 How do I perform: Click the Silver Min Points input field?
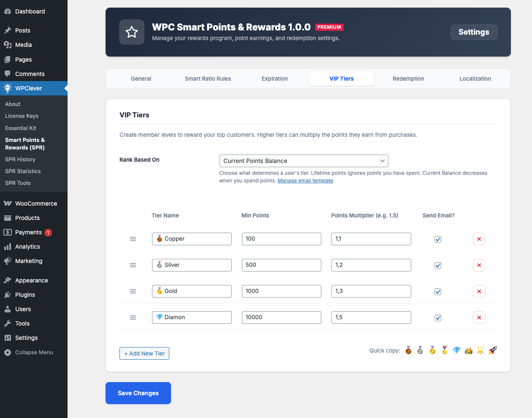point(281,265)
